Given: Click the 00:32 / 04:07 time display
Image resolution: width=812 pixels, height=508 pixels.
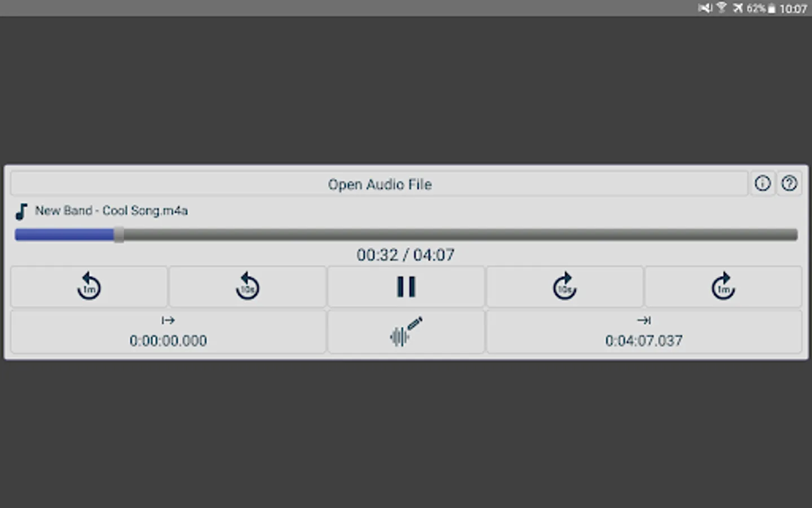Looking at the screenshot, I should pos(405,255).
